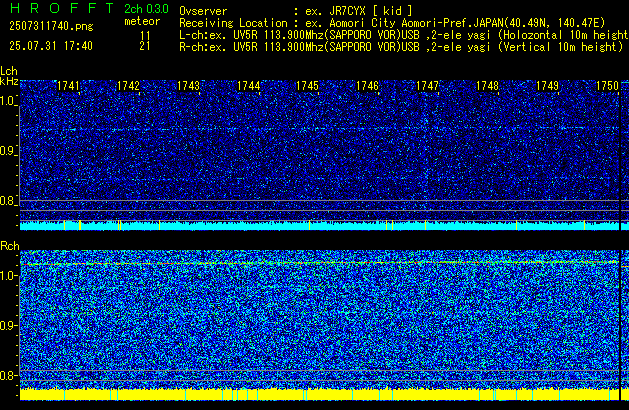
Task: Click the 1748 time marker
Action: (487, 86)
